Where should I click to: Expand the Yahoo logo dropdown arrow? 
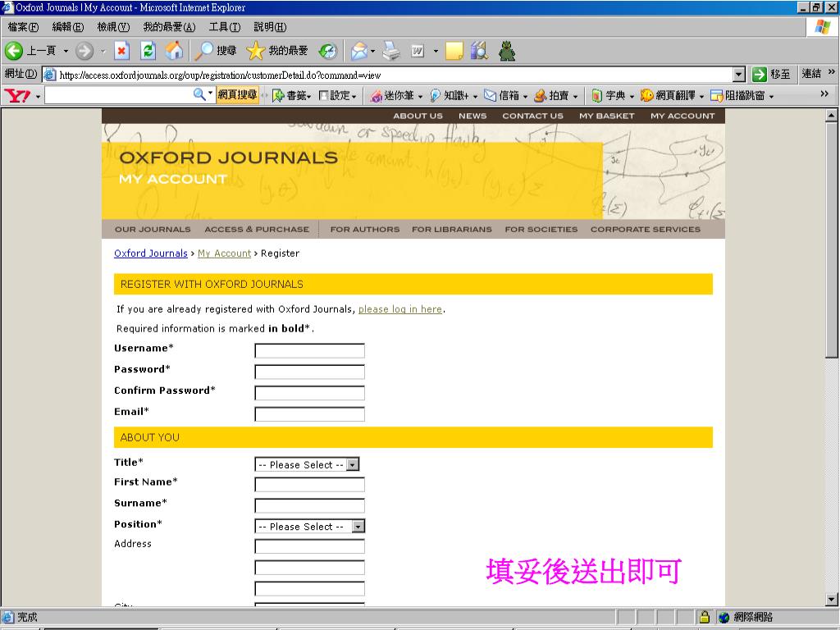coord(38,97)
